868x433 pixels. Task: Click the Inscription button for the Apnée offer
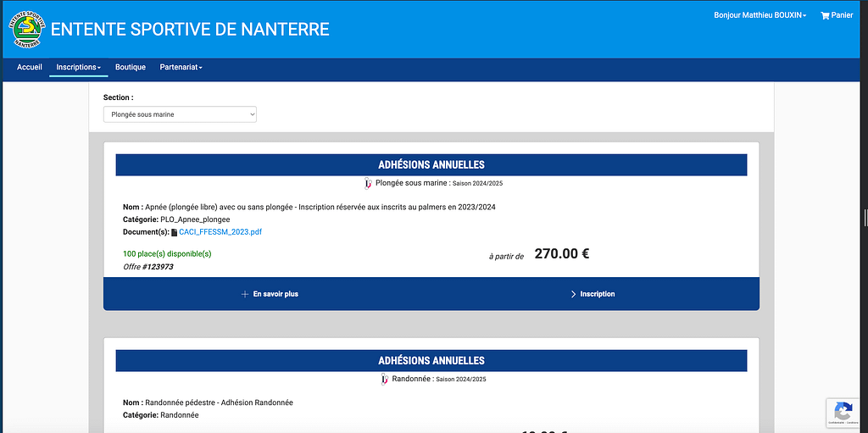point(593,294)
